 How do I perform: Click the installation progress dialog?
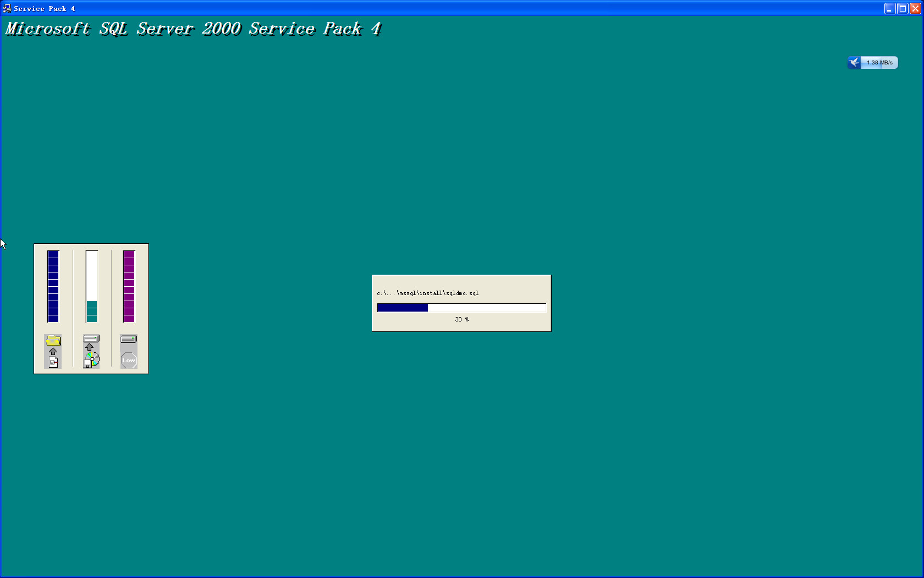461,303
